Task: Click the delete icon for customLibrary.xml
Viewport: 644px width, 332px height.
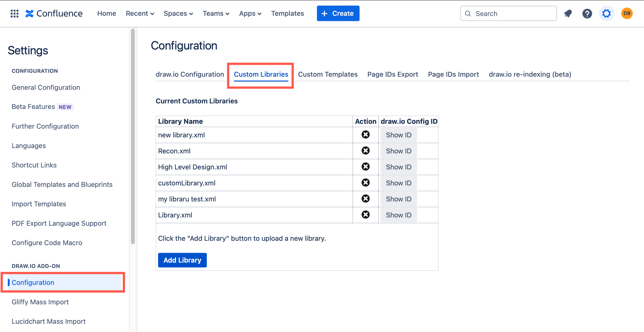Action: click(x=365, y=183)
